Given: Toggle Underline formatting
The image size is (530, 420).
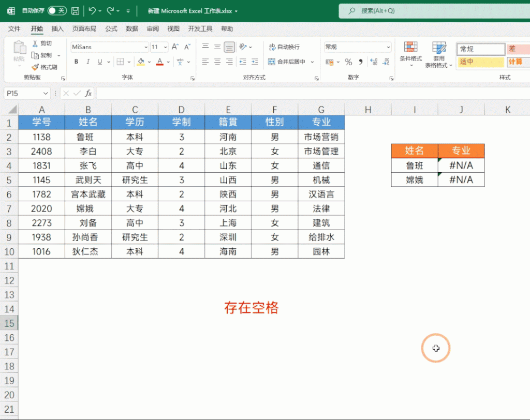Looking at the screenshot, I should point(100,62).
